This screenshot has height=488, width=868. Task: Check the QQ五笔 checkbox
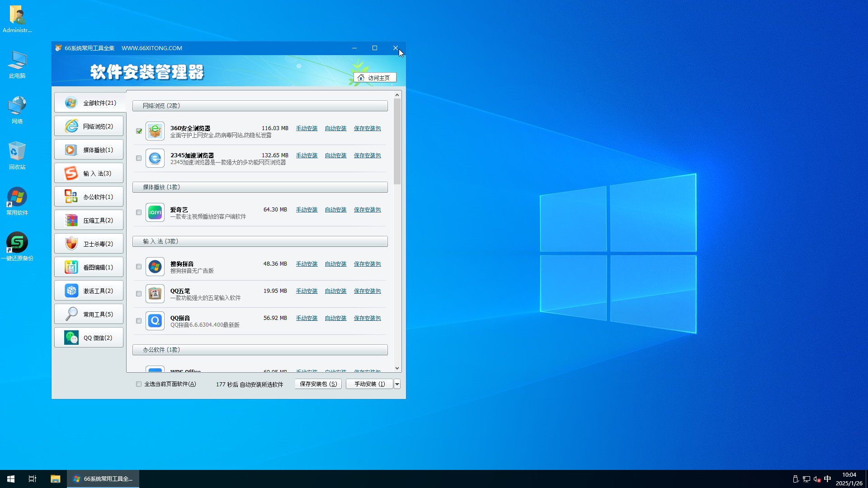(x=139, y=294)
